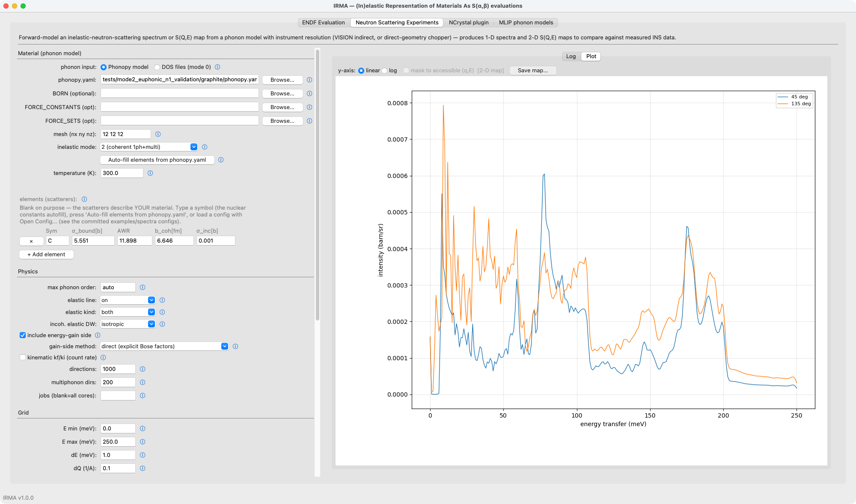Click the σ_bound value 5.551
The image size is (856, 504).
[x=93, y=241]
